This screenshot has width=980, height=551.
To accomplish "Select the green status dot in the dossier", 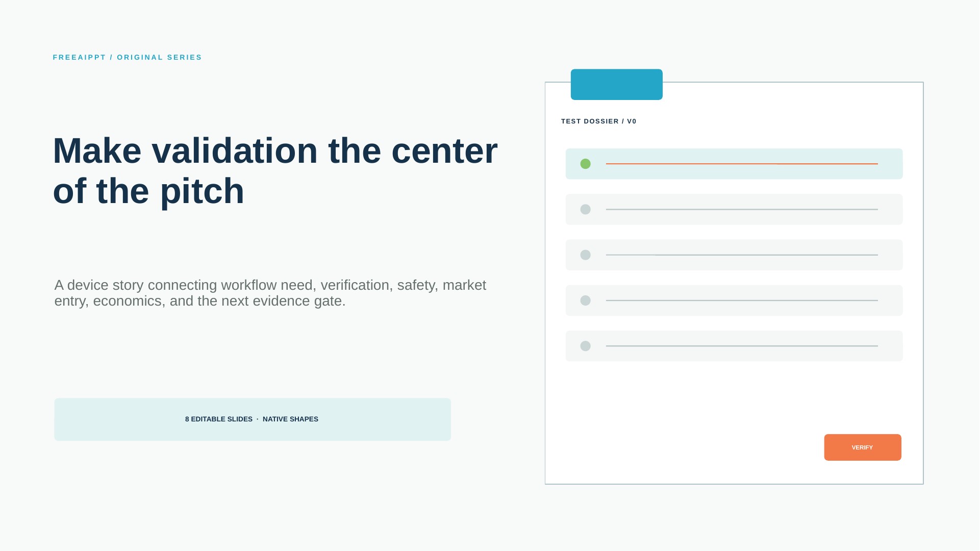I will [585, 164].
